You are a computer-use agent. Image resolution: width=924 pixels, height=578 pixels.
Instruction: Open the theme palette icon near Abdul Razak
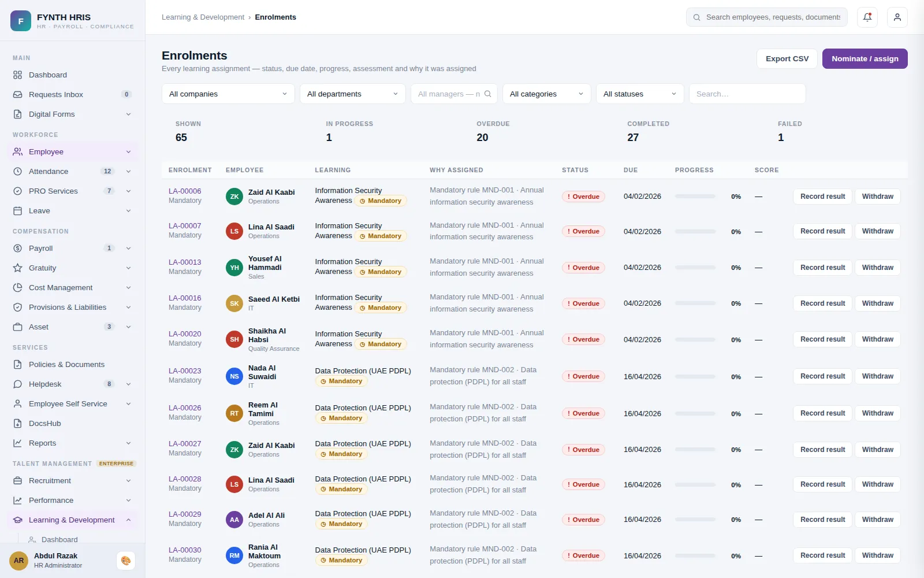[x=126, y=561]
